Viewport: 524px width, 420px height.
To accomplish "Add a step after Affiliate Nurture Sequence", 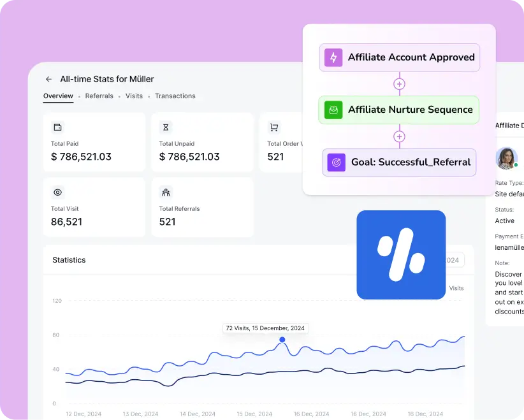I will (x=399, y=136).
